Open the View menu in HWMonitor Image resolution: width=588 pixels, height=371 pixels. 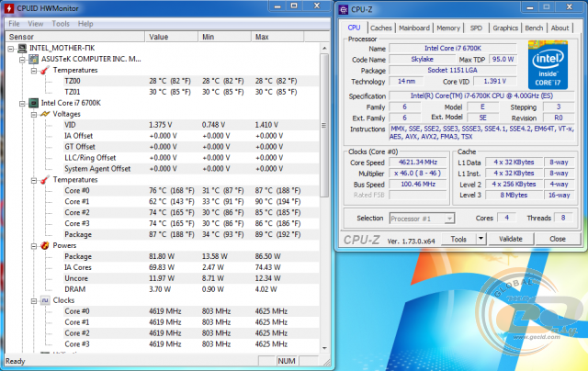click(x=36, y=24)
